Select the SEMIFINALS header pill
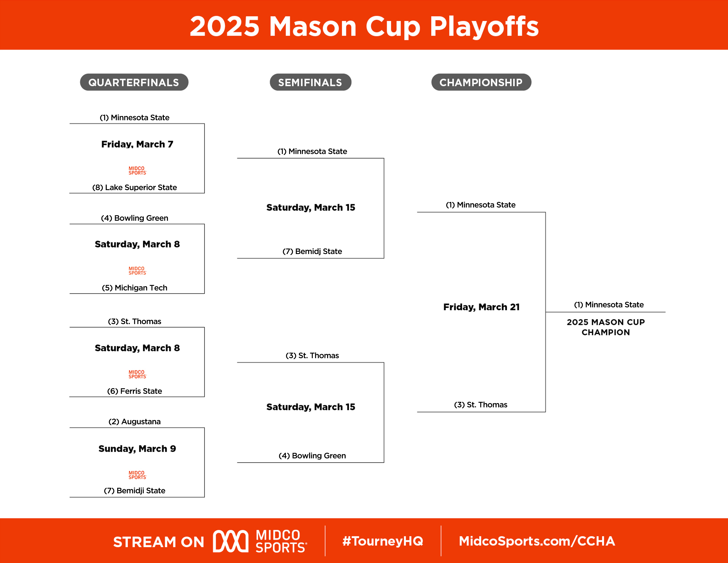 (310, 82)
